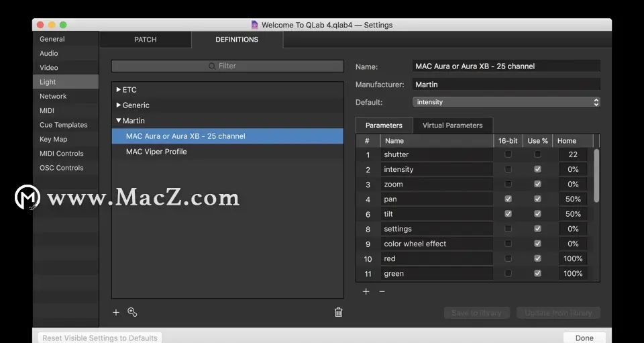This screenshot has height=343, width=644.
Task: Click the parameters table scrollbar
Action: (x=596, y=175)
